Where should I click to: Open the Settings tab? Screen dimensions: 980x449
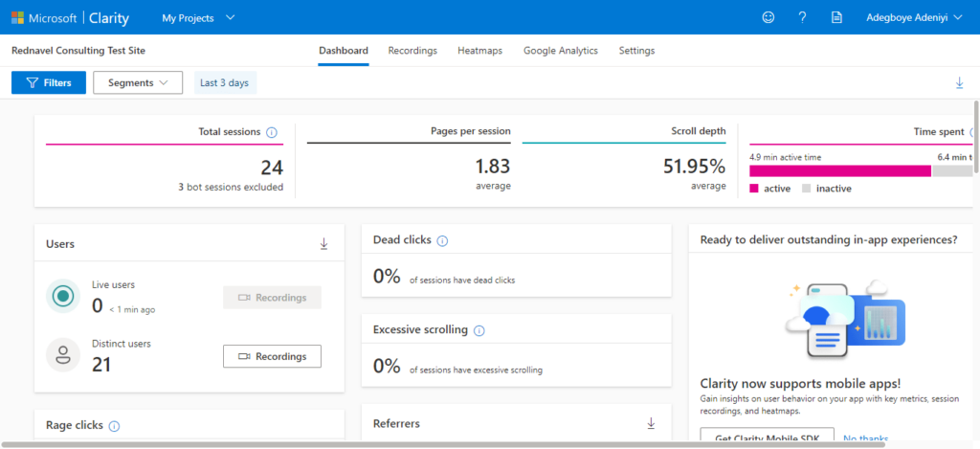click(x=636, y=51)
